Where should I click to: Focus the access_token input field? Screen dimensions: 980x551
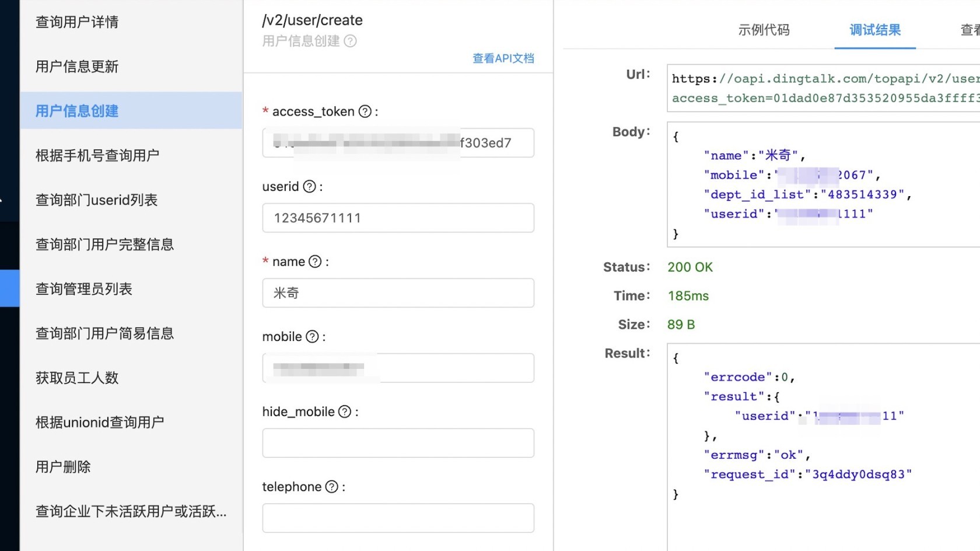(x=398, y=143)
